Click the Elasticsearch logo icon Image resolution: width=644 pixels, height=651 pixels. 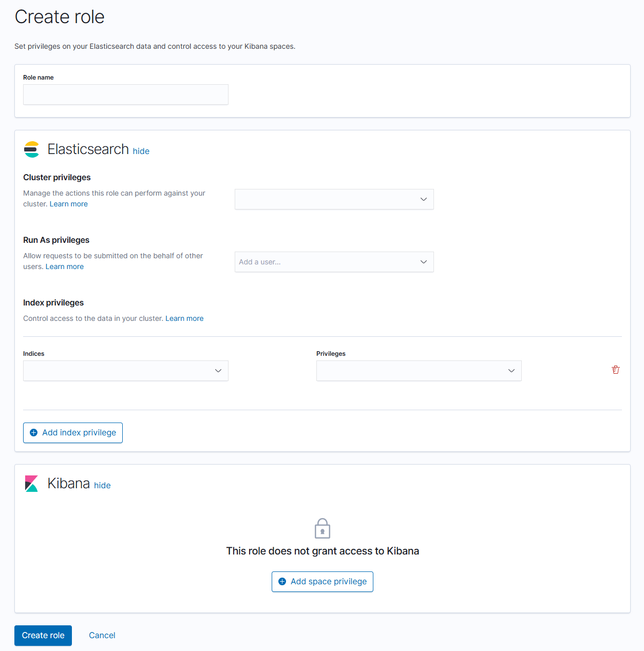point(31,149)
